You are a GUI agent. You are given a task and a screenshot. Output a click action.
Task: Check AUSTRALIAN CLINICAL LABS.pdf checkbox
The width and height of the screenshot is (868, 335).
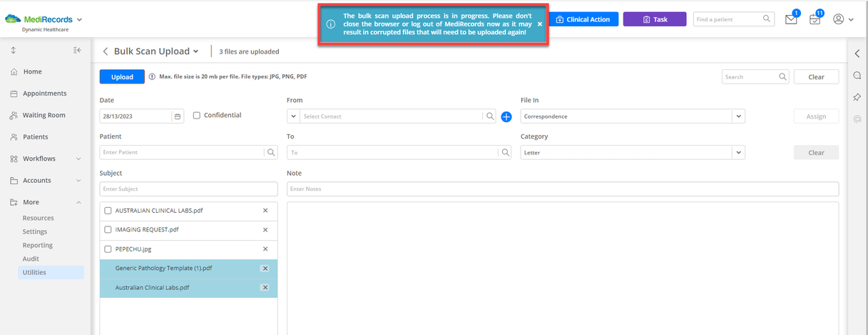pos(108,211)
